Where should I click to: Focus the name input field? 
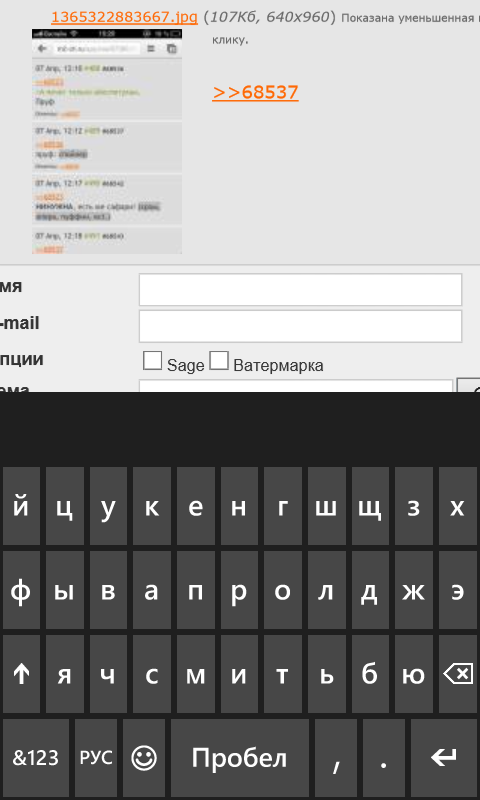(x=300, y=289)
